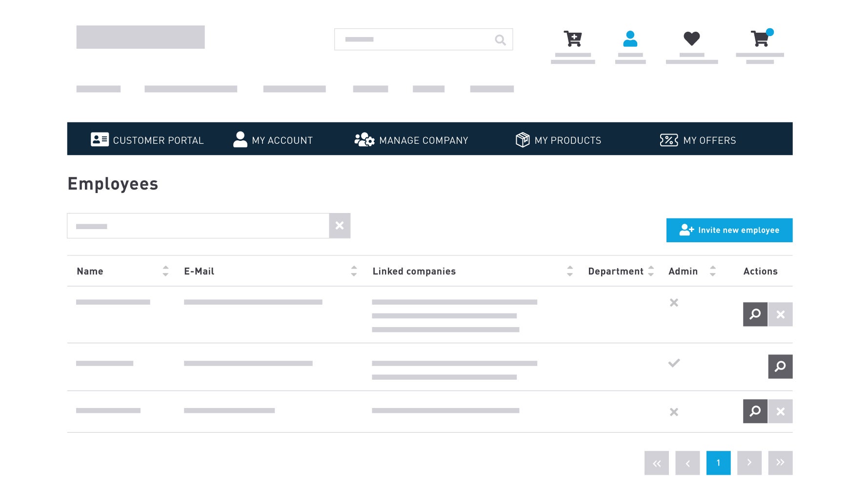Screen dimensions: 867x504
Task: Sort the table by Name
Action: [165, 271]
